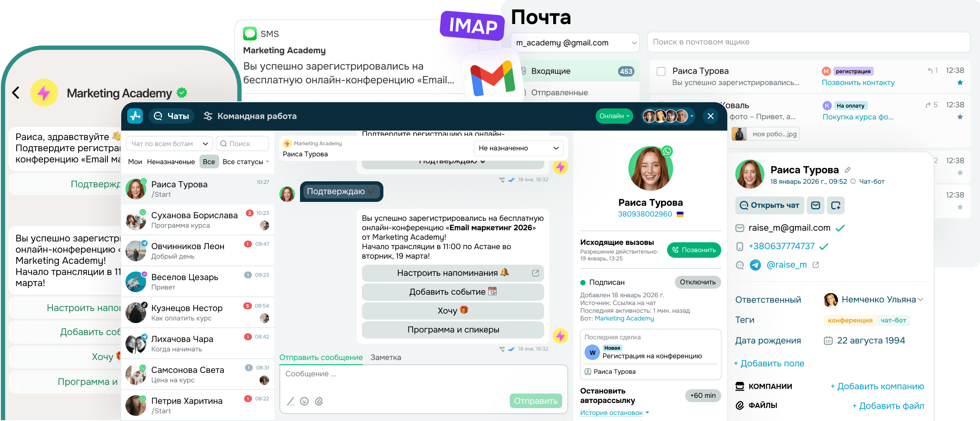Viewport: 980px width, 421px height.
Task: Click the calendar icon next to 22 августа 1994
Action: pos(828,341)
